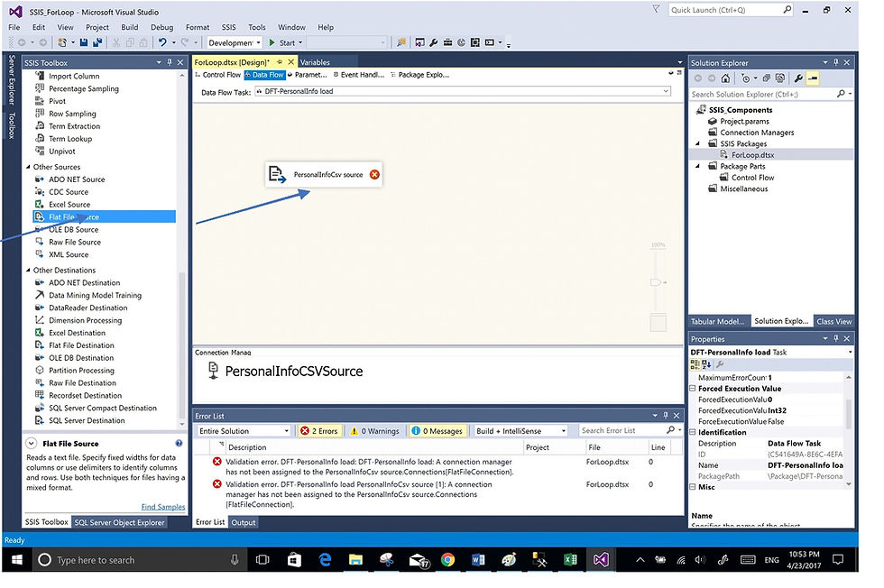The image size is (884, 588).
Task: Switch to the Package Explorer tab
Action: click(420, 75)
